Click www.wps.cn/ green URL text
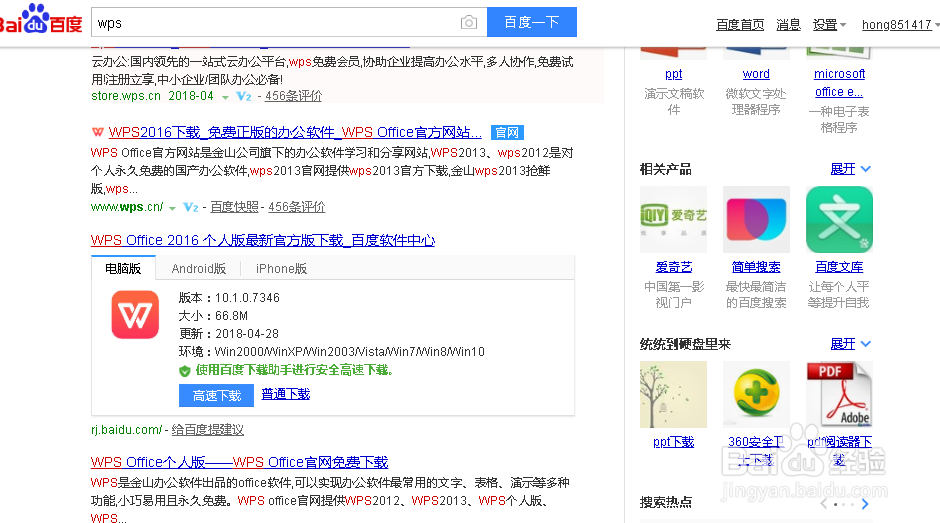The image size is (940, 523). [x=127, y=207]
